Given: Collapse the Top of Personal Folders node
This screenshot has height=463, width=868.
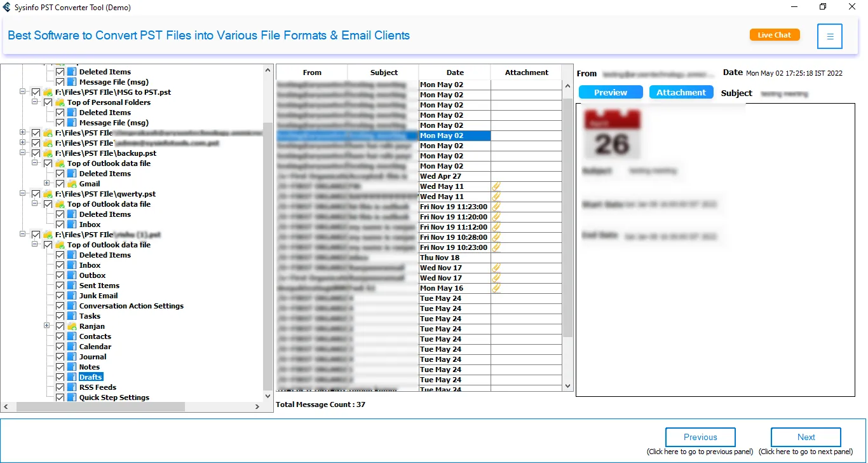Looking at the screenshot, I should 35,102.
